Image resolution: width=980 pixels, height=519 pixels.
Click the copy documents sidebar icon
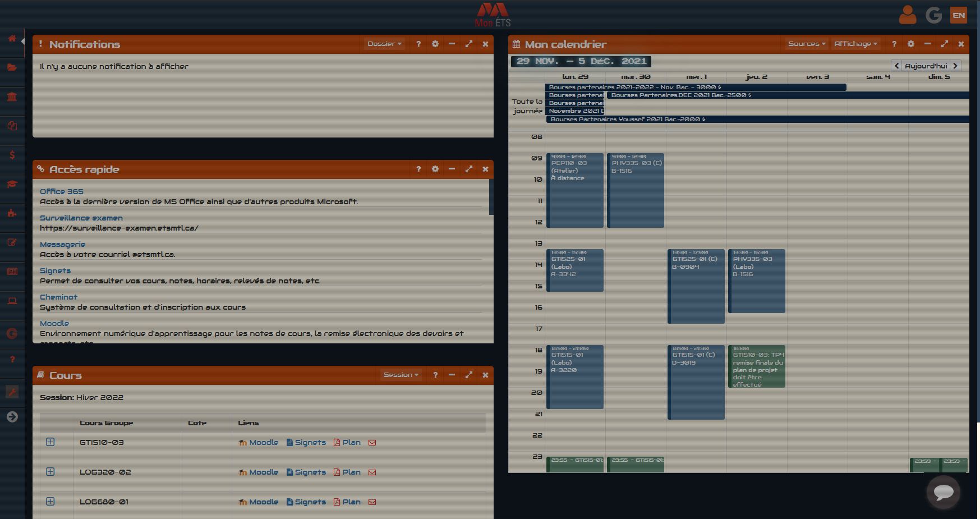pyautogui.click(x=12, y=126)
